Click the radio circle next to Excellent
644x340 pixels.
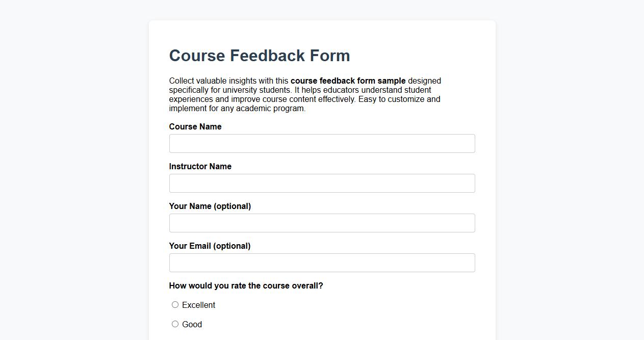pyautogui.click(x=175, y=304)
